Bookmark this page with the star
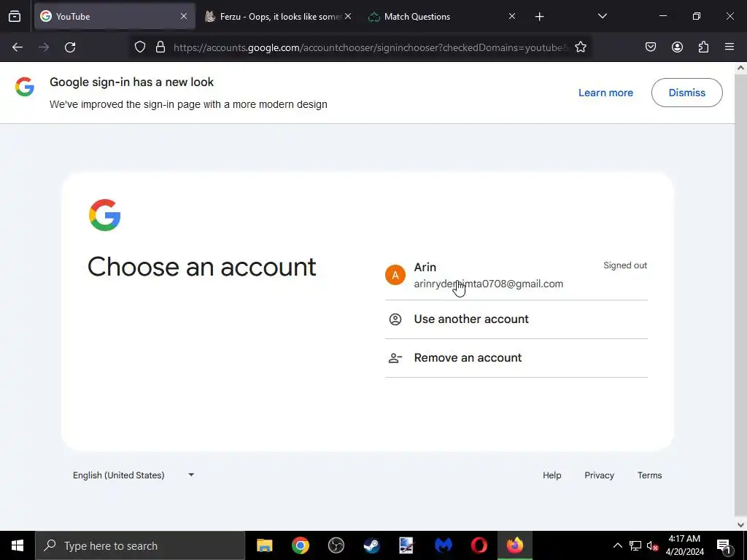The image size is (747, 560). pyautogui.click(x=580, y=47)
